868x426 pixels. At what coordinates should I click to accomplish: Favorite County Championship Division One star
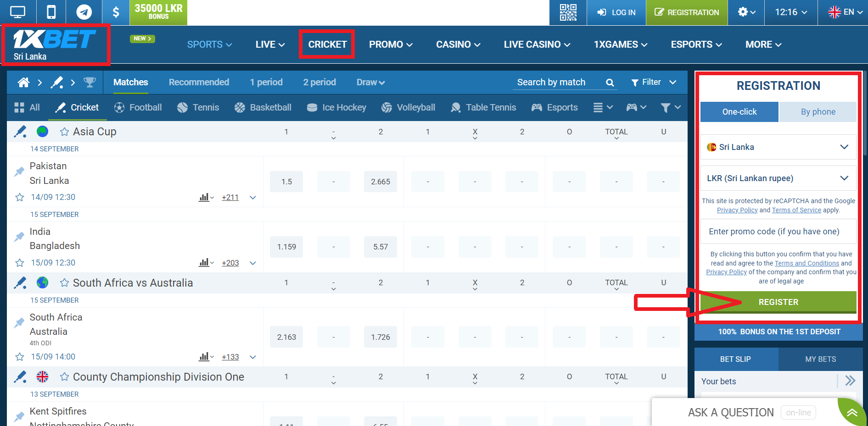[x=65, y=377]
